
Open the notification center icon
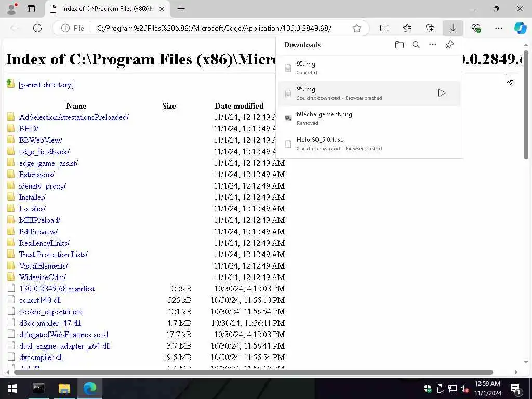pos(515,389)
